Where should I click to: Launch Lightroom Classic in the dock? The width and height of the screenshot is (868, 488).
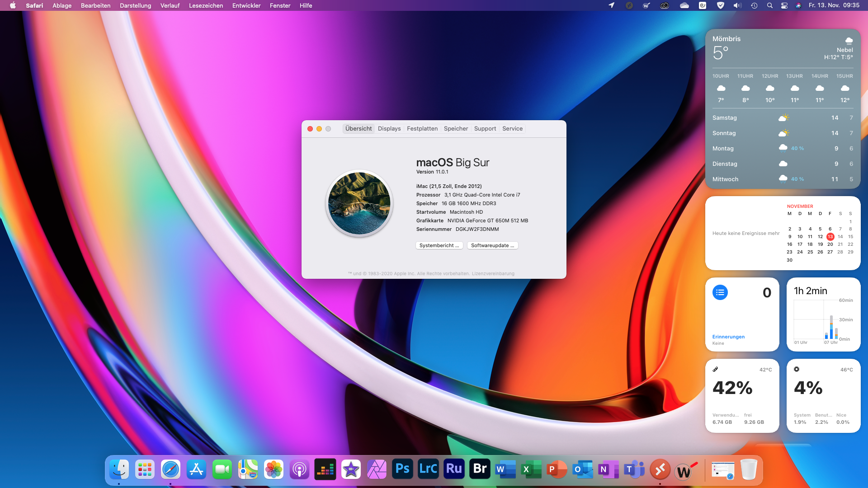coord(428,469)
